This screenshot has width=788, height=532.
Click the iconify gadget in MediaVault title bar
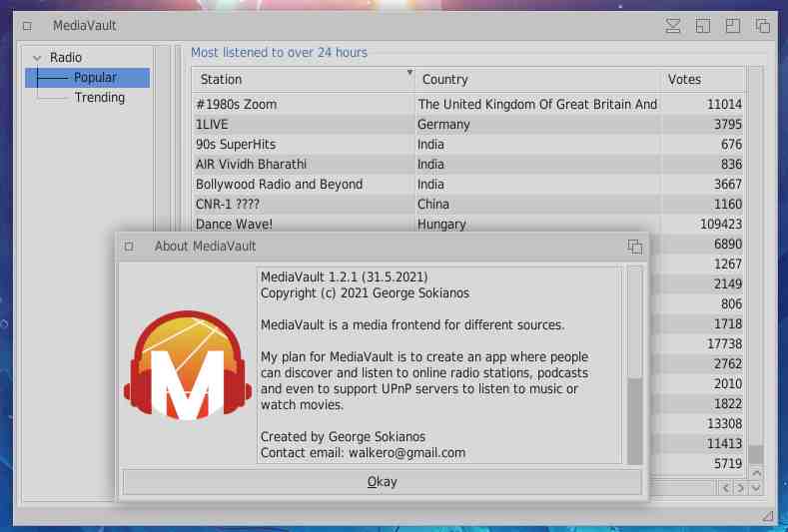pyautogui.click(x=672, y=26)
